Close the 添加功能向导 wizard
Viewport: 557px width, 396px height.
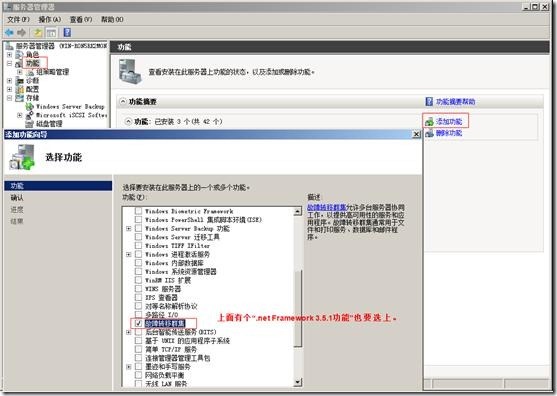416,134
